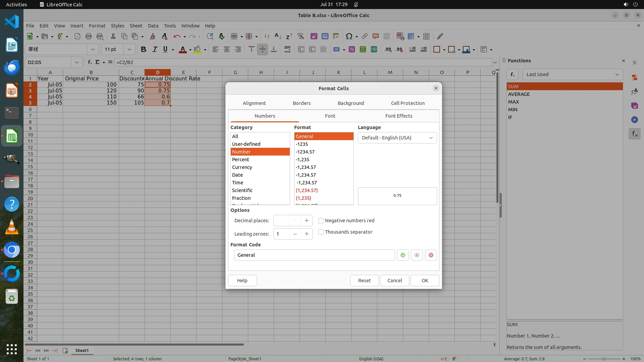Enable Negative numbers red checkbox
Screen dimensions: 644x362
click(x=321, y=221)
